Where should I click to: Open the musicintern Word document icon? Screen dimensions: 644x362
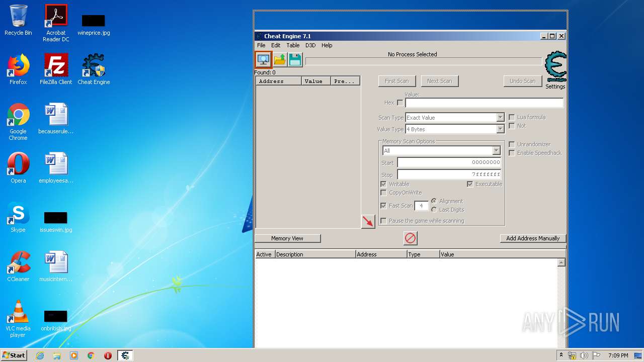pos(56,266)
